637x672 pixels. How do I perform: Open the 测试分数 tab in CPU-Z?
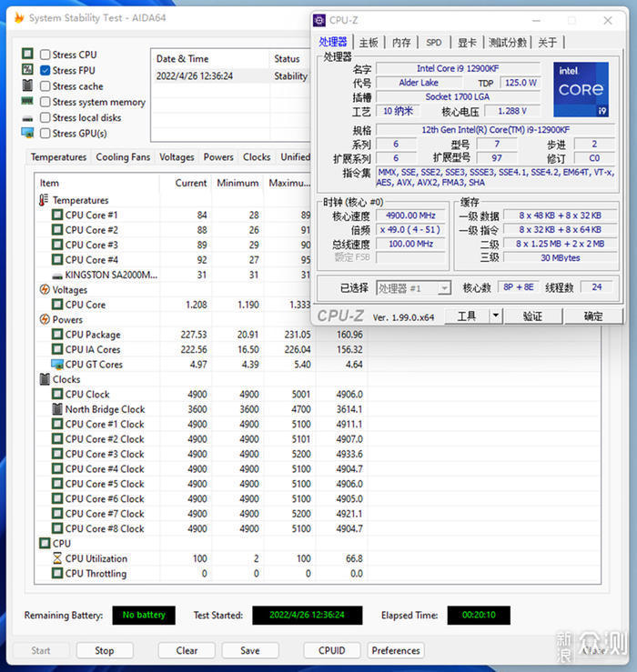coord(508,43)
